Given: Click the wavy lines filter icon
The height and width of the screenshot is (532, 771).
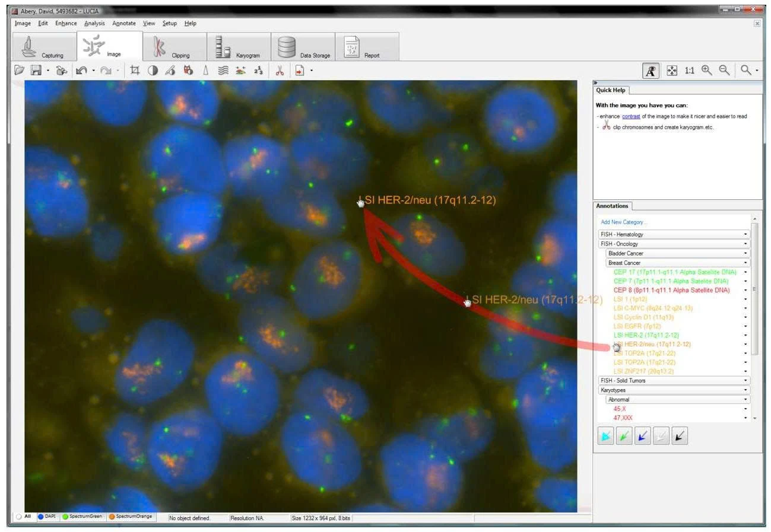Looking at the screenshot, I should pos(223,70).
